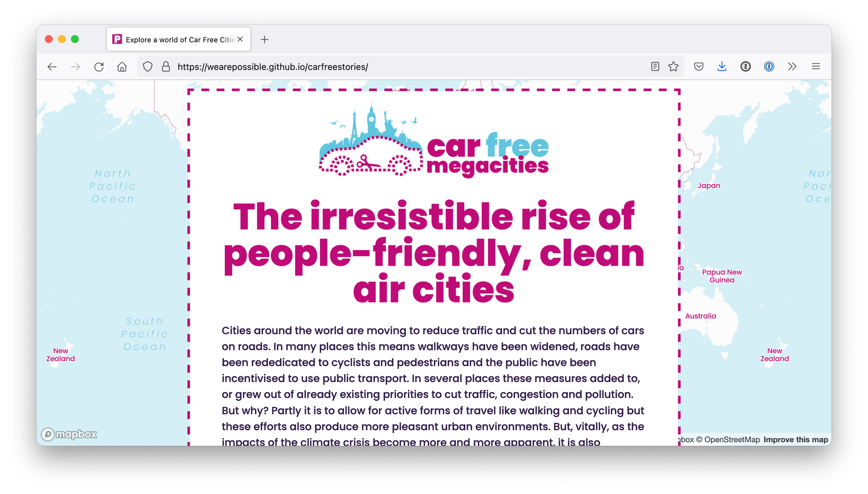Viewport: 868px width, 494px height.
Task: Click the site security padlock icon
Action: click(166, 67)
